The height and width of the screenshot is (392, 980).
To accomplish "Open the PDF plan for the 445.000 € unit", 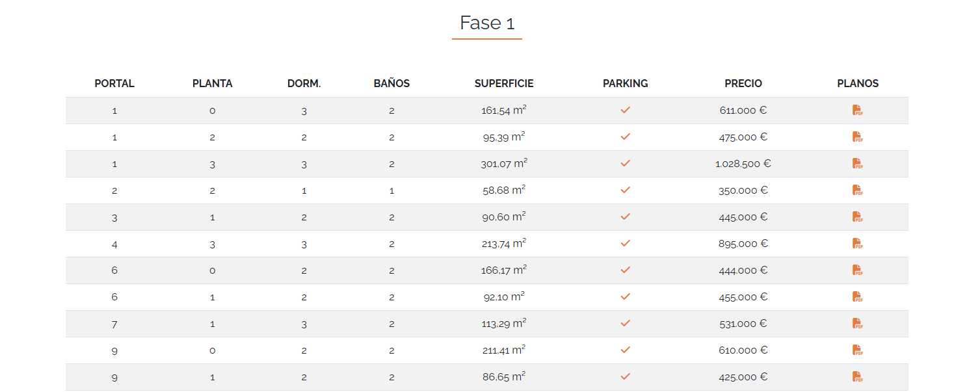I will [857, 217].
